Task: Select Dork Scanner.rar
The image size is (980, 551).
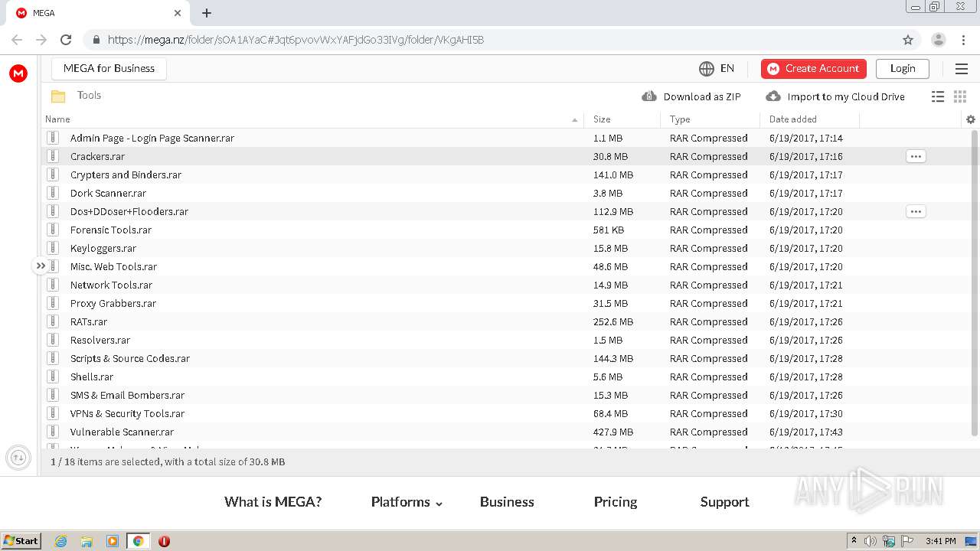Action: click(108, 193)
